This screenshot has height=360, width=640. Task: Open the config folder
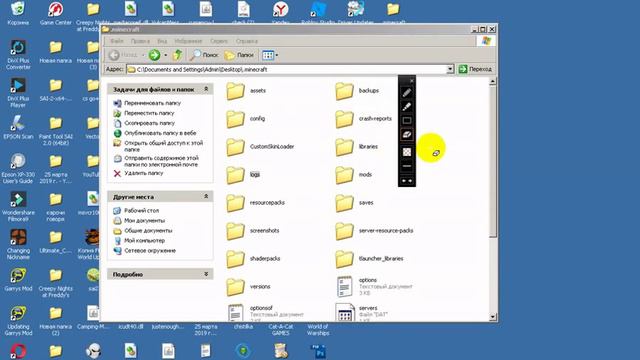click(x=245, y=119)
